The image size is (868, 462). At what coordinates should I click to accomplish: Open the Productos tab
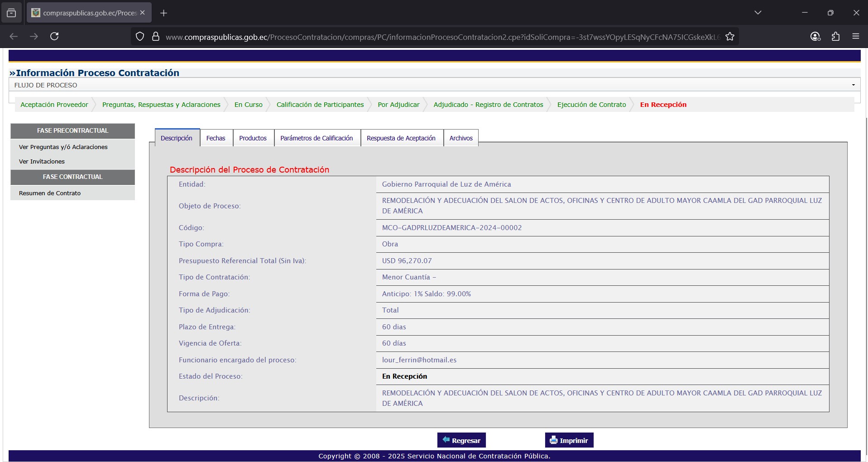(253, 138)
